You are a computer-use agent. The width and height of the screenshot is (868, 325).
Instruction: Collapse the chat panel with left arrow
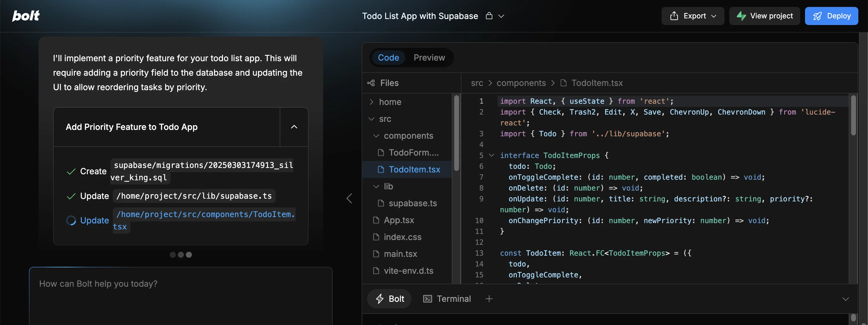[x=349, y=198]
